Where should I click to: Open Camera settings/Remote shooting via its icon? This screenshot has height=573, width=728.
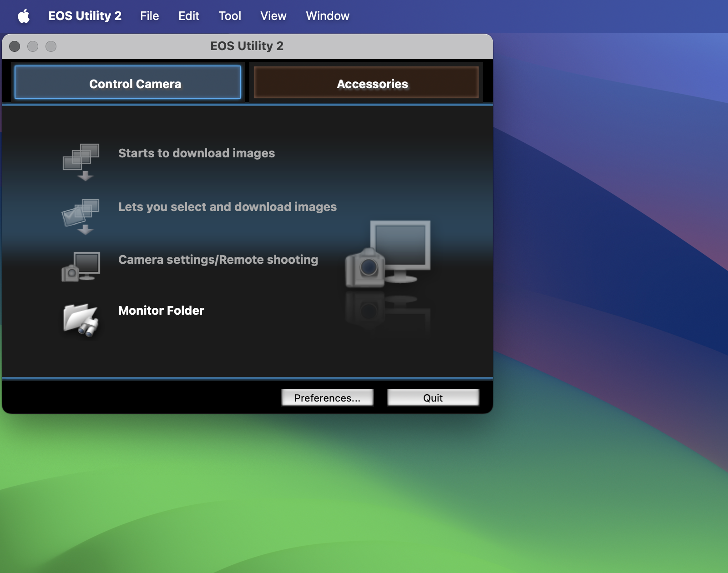(x=81, y=267)
